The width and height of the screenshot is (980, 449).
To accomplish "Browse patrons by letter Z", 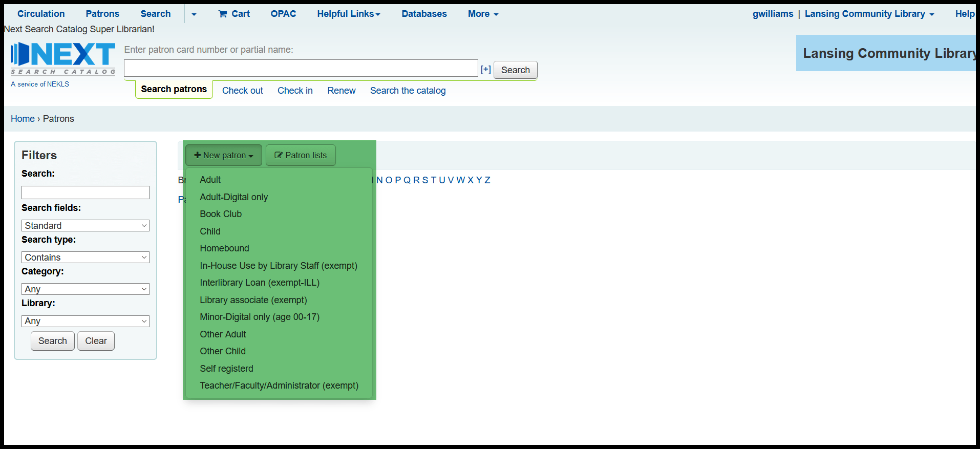I will coord(487,180).
